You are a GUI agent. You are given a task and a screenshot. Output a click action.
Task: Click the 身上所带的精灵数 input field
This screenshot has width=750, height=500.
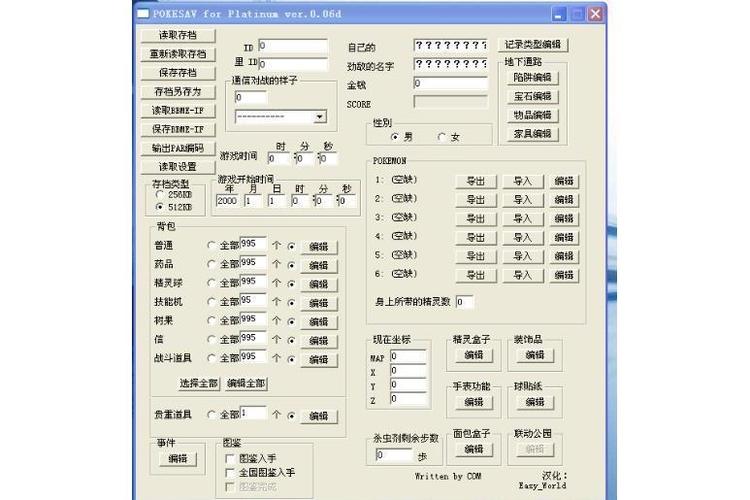click(x=464, y=302)
